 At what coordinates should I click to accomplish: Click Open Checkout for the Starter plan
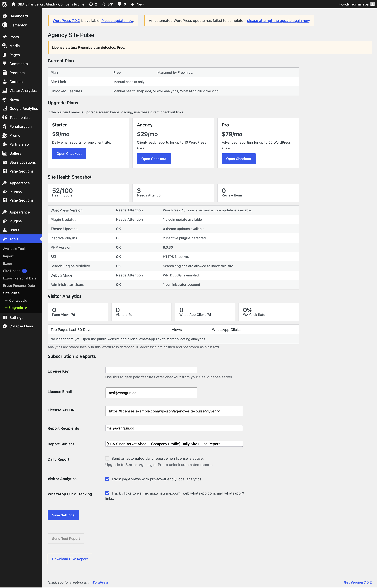click(69, 154)
